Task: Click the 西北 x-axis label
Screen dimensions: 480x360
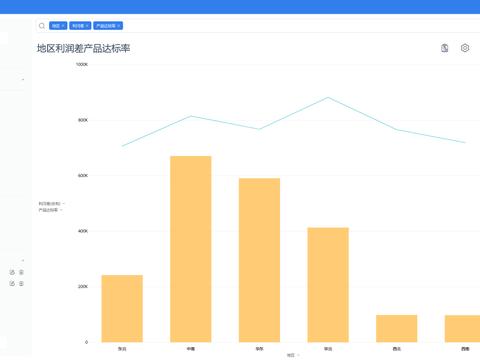Action: 397,349
